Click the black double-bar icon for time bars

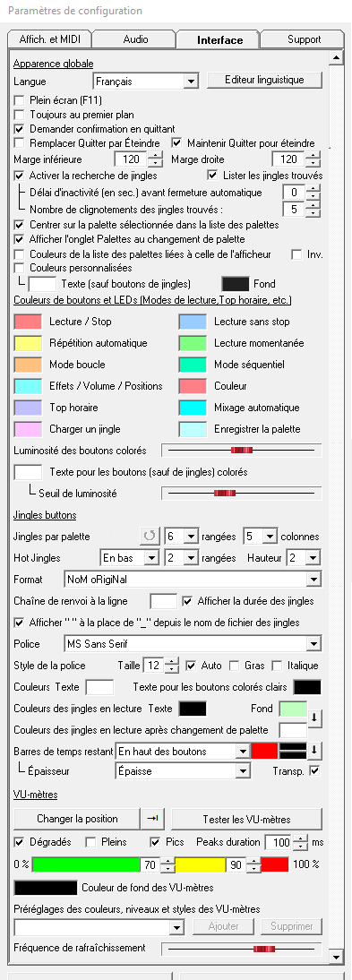point(293,751)
